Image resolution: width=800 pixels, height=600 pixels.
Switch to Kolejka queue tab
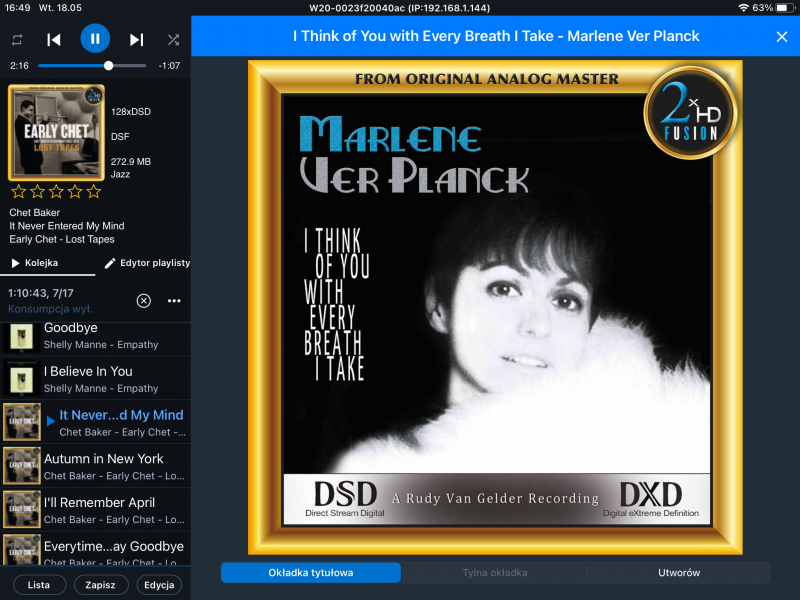(47, 263)
